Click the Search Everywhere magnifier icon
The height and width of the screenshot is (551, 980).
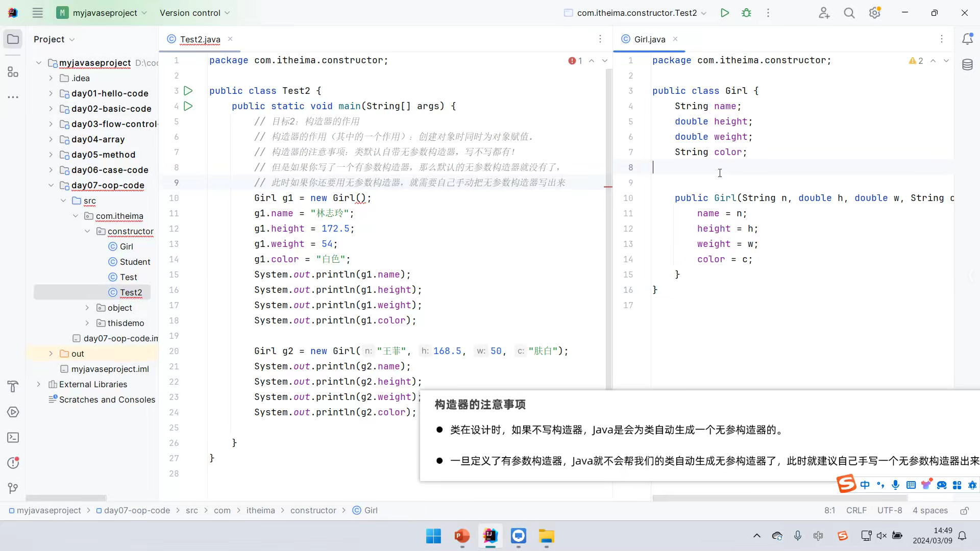click(849, 13)
